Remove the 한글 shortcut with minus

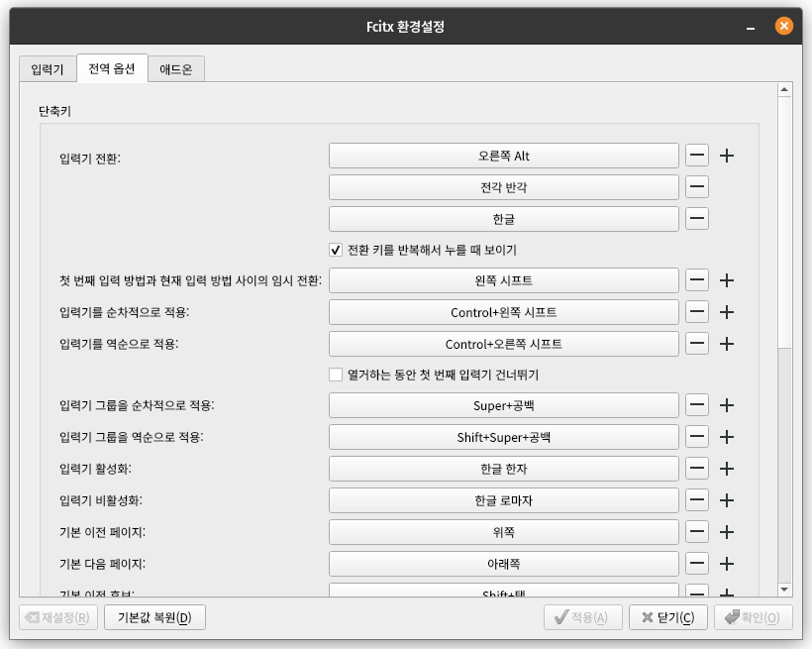pyautogui.click(x=696, y=219)
